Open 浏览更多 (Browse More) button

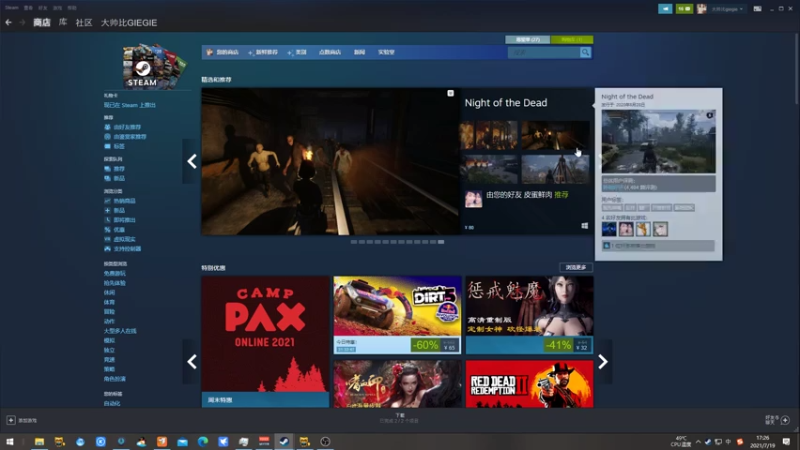[x=576, y=267]
